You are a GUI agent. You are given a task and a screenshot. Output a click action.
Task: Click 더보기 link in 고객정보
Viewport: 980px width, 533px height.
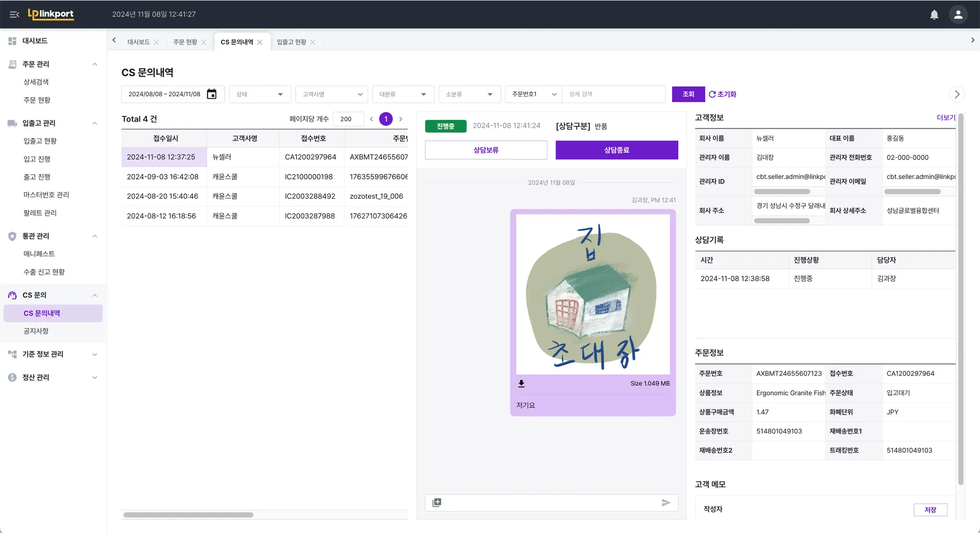(946, 117)
